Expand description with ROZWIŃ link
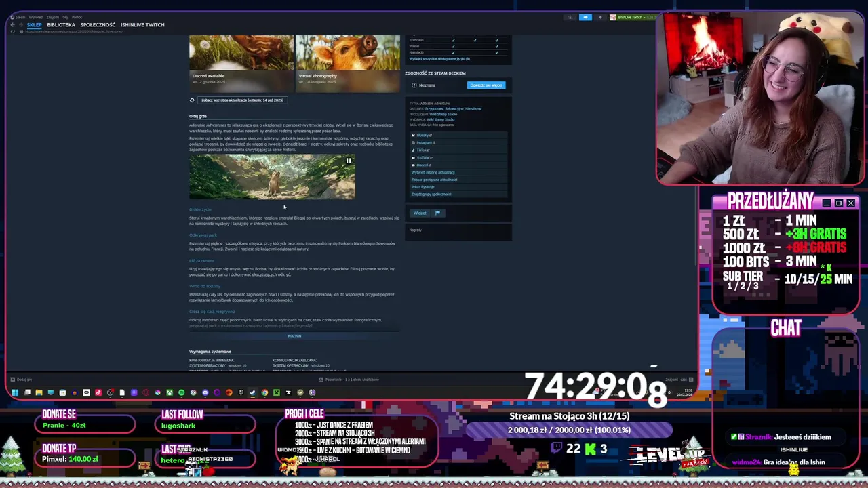This screenshot has width=868, height=488. [x=294, y=336]
